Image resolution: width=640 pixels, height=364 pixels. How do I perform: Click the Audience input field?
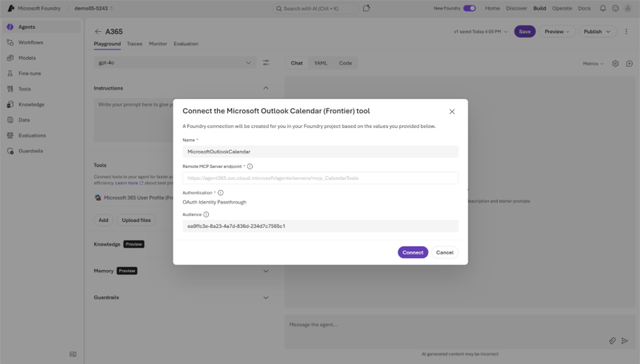321,226
